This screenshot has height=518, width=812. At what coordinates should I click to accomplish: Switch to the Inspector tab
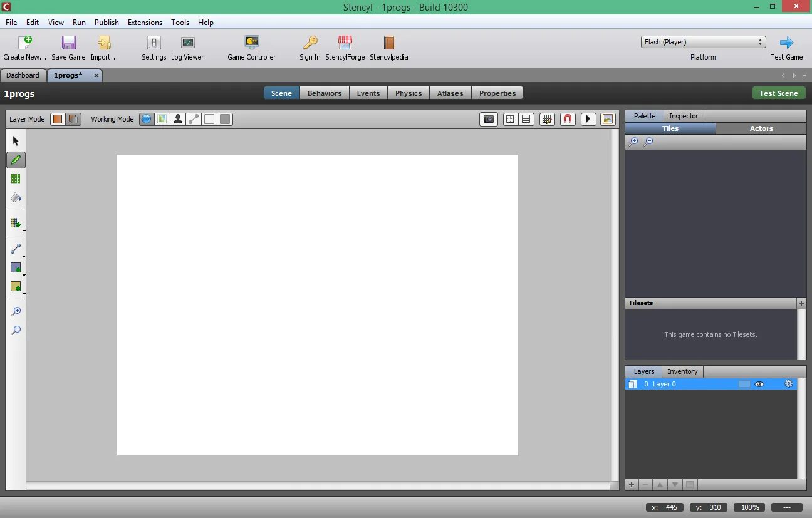tap(683, 116)
